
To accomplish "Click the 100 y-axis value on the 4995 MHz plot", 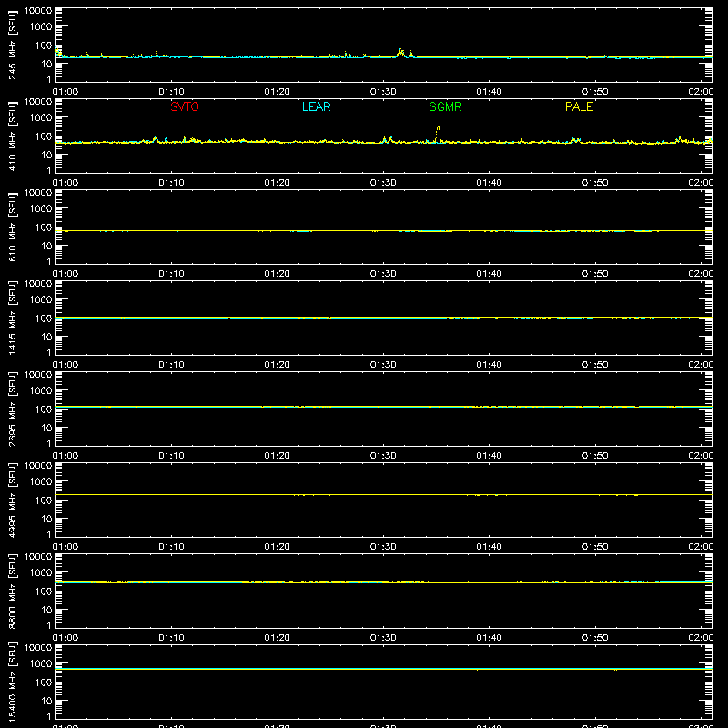I will [x=44, y=500].
